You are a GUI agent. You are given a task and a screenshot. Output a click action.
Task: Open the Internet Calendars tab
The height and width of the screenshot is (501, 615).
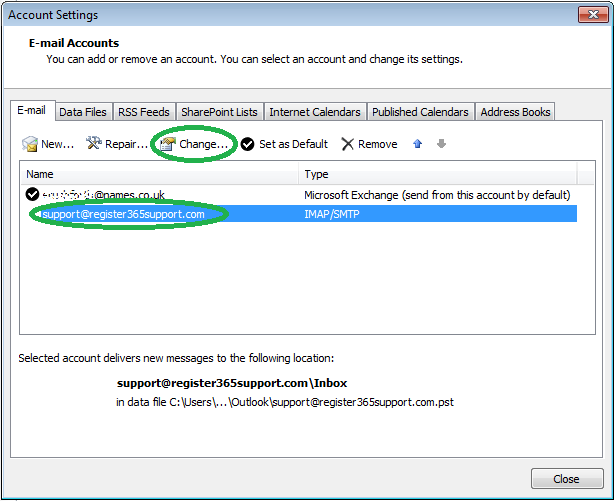315,112
